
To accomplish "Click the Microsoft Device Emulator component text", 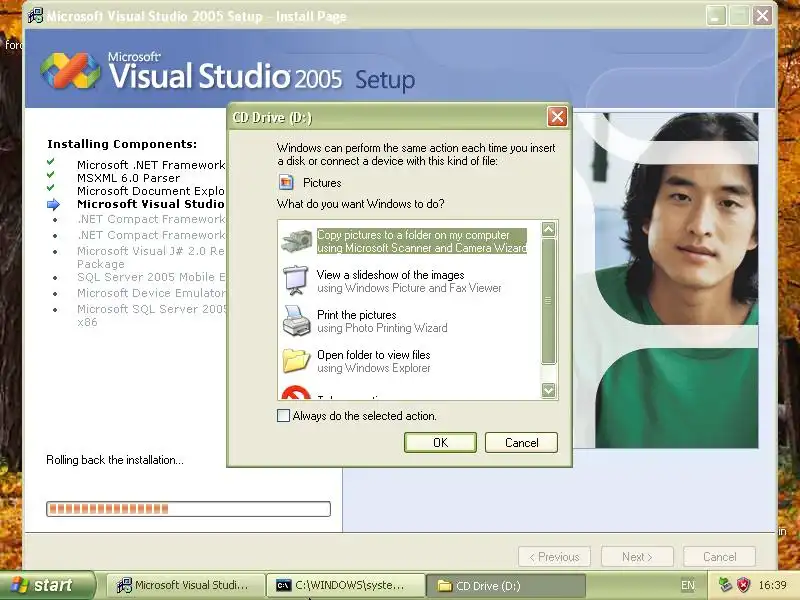I will (151, 293).
